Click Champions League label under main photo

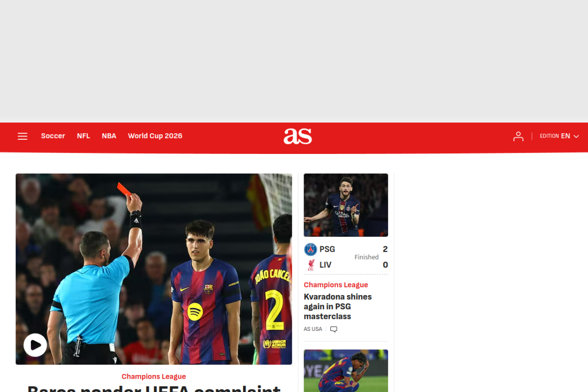(153, 377)
